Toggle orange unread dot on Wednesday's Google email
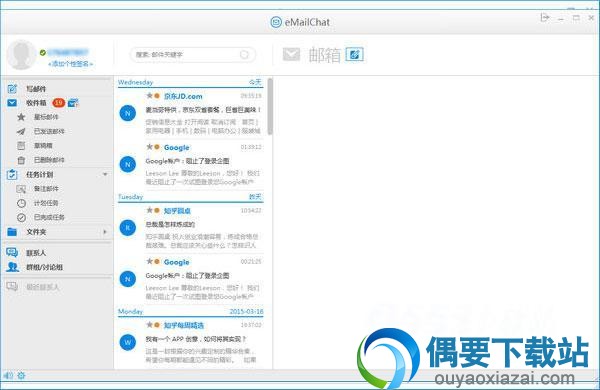Image resolution: width=600 pixels, height=390 pixels. point(157,147)
